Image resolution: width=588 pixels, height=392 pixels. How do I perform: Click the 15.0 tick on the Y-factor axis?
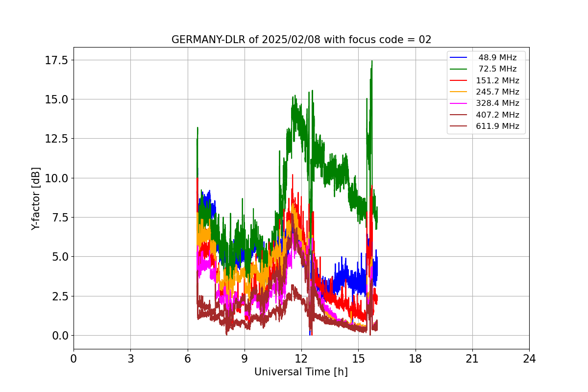click(x=57, y=99)
